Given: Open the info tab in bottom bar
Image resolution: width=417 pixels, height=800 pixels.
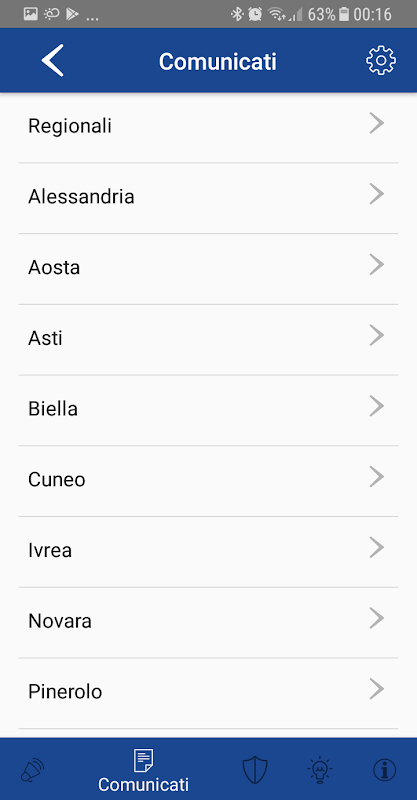Looking at the screenshot, I should [x=385, y=770].
